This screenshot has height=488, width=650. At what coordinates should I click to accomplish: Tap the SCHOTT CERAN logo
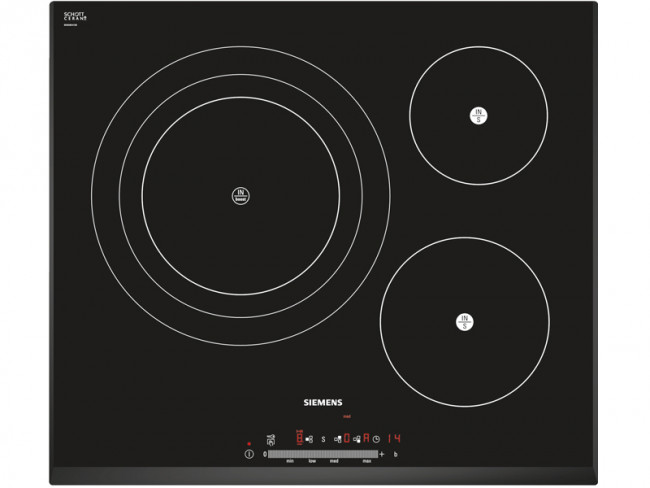pyautogui.click(x=75, y=16)
